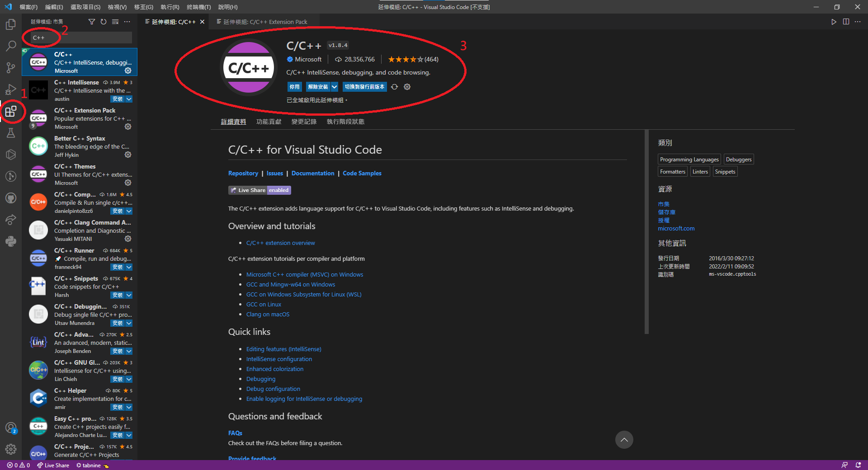Open manage gear for C/C++ Themes
Image resolution: width=868 pixels, height=470 pixels.
point(128,183)
